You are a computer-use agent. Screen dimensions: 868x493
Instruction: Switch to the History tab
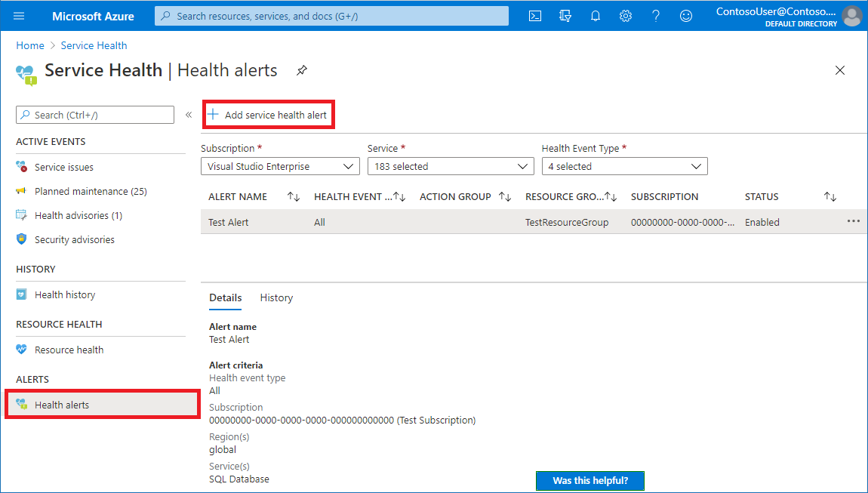tap(276, 297)
